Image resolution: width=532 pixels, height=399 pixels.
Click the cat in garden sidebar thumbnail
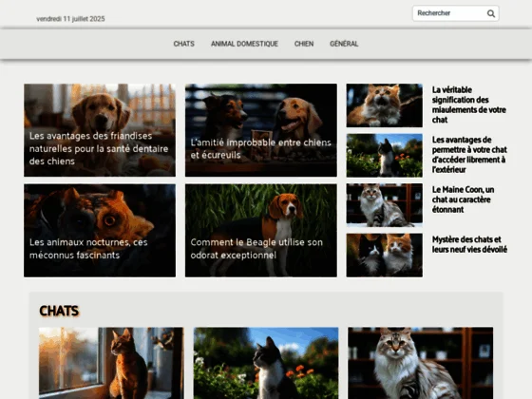click(x=385, y=156)
